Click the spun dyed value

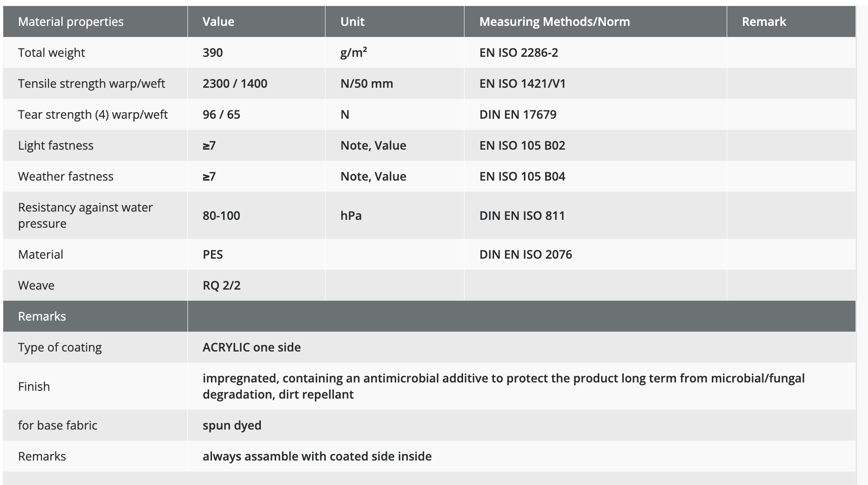click(x=232, y=425)
